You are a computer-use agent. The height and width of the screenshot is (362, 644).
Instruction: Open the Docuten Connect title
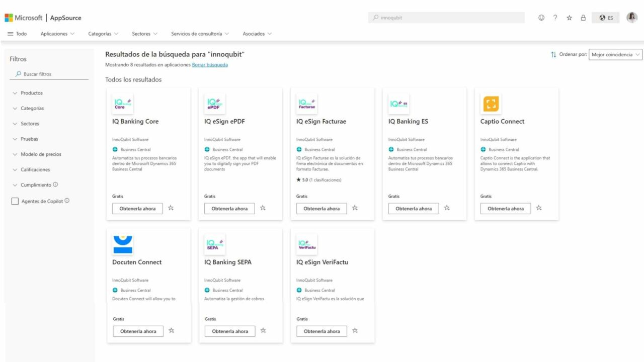click(x=137, y=262)
